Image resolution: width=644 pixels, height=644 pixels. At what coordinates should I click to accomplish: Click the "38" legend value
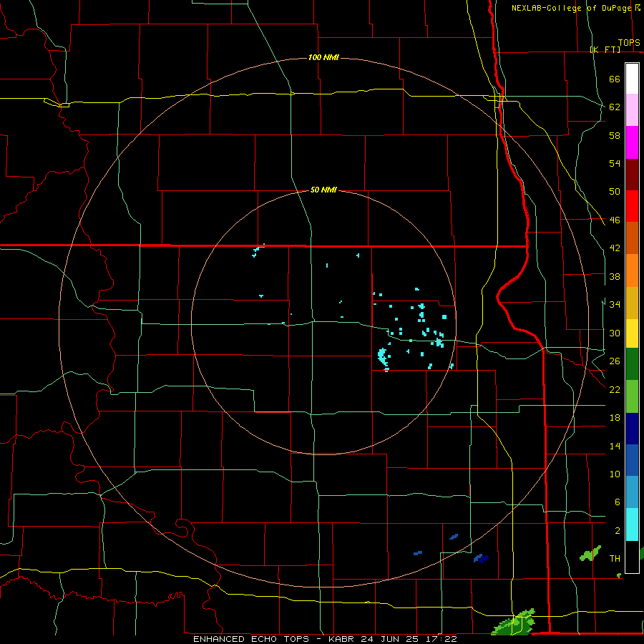point(615,276)
